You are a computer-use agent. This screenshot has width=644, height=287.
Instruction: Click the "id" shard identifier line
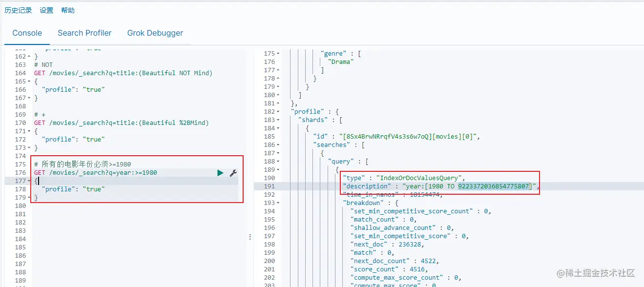coord(396,137)
